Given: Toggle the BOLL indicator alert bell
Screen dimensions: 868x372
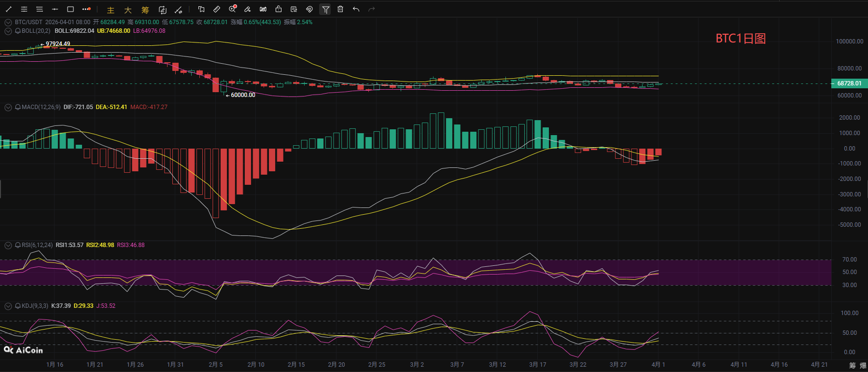Looking at the screenshot, I should (18, 31).
